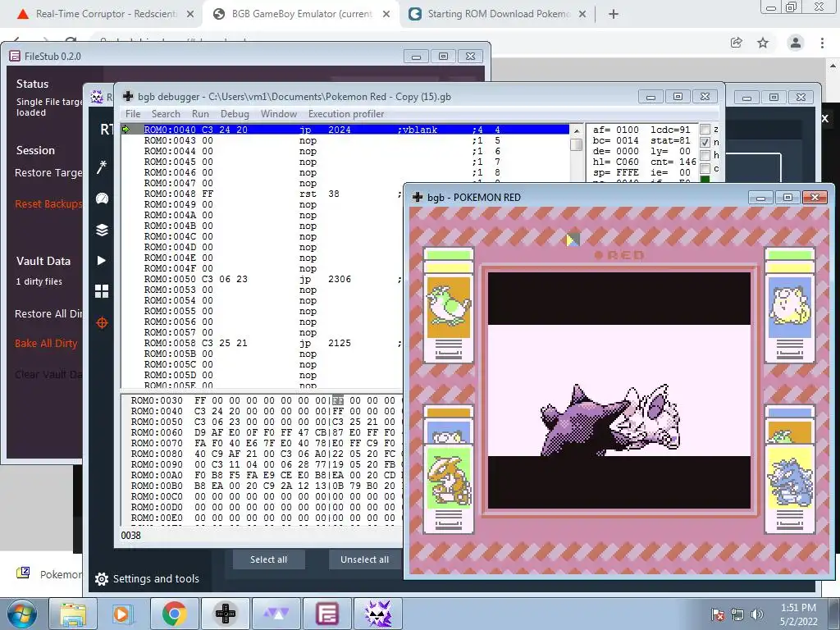
Task: Click the taskbar clock showing 1:51 PM
Action: click(799, 614)
